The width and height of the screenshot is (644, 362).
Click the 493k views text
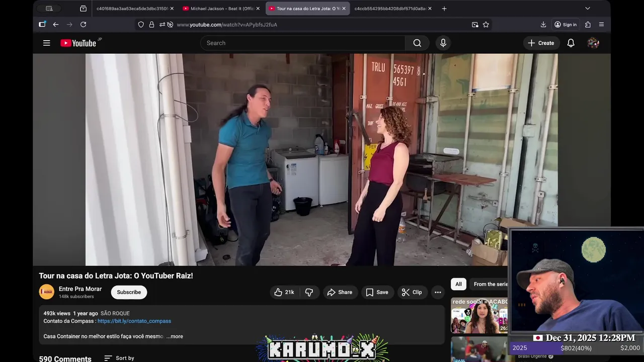pyautogui.click(x=57, y=313)
